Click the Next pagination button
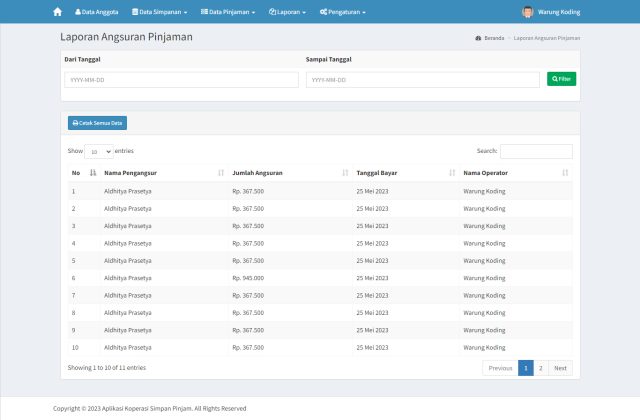The height and width of the screenshot is (420, 640). click(561, 368)
